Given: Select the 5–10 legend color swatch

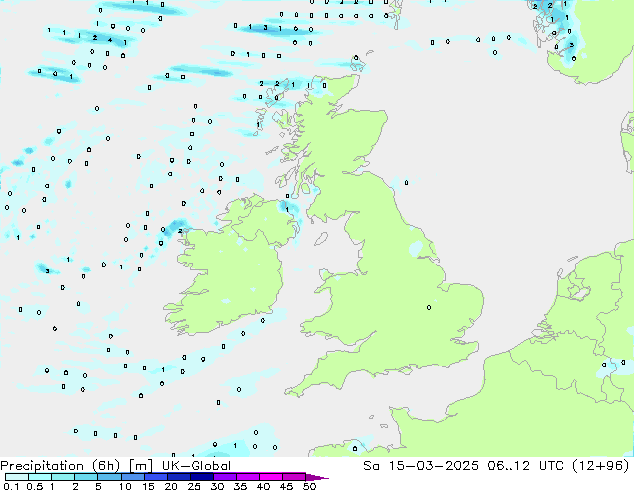Looking at the screenshot, I should click(x=109, y=477).
